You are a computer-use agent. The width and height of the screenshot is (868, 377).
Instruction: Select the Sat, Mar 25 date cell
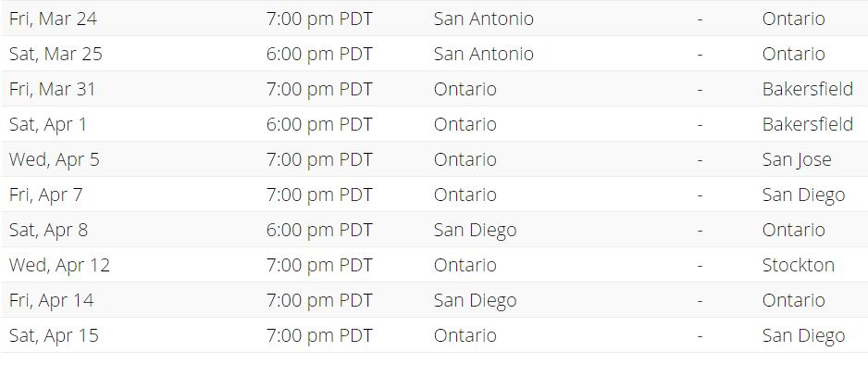tap(56, 54)
